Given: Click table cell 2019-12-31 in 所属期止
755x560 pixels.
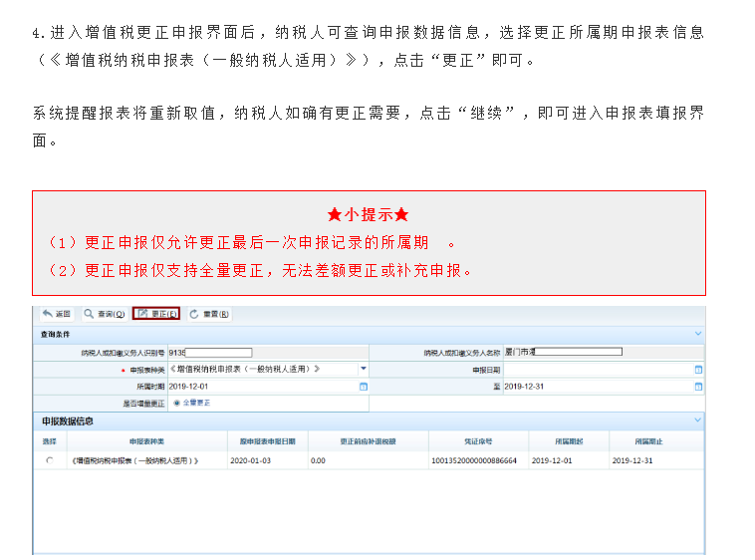Looking at the screenshot, I should coord(632,460).
